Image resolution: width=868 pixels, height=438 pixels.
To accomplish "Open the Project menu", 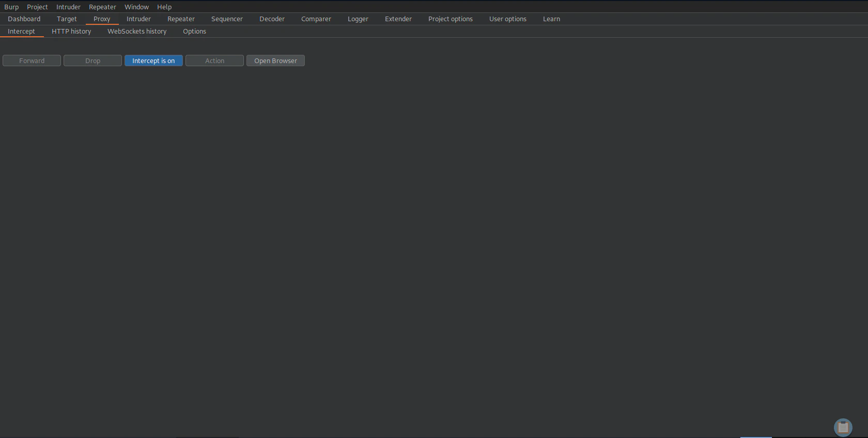I will coord(37,7).
